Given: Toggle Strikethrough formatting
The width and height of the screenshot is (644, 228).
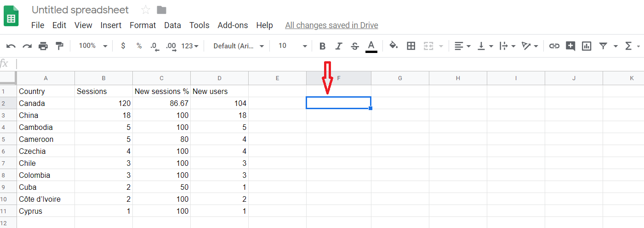Looking at the screenshot, I should [355, 46].
